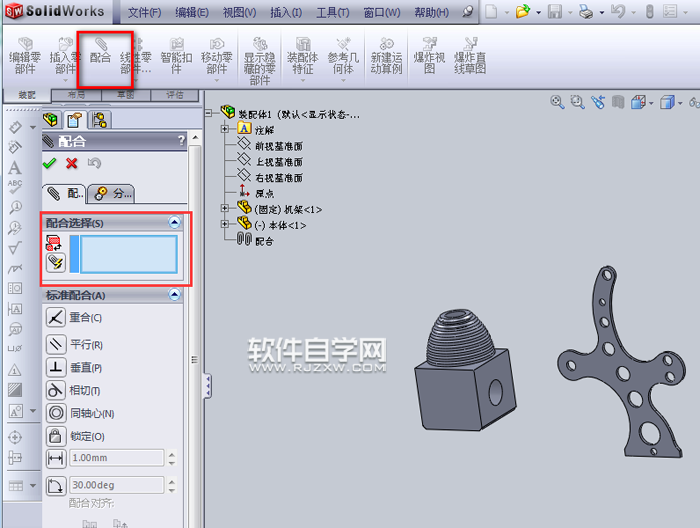This screenshot has height=528, width=700.
Task: Expand the (固定) 机架<1> node
Action: click(x=225, y=208)
